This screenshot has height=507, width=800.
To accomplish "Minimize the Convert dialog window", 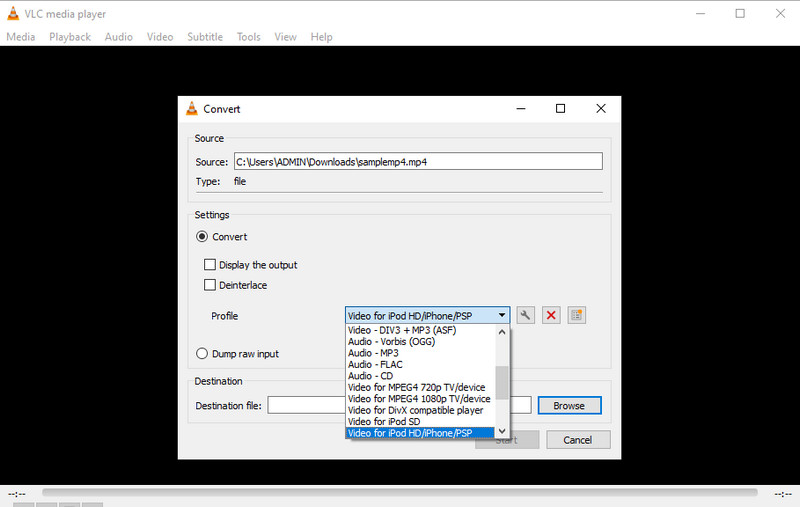I will click(x=520, y=109).
